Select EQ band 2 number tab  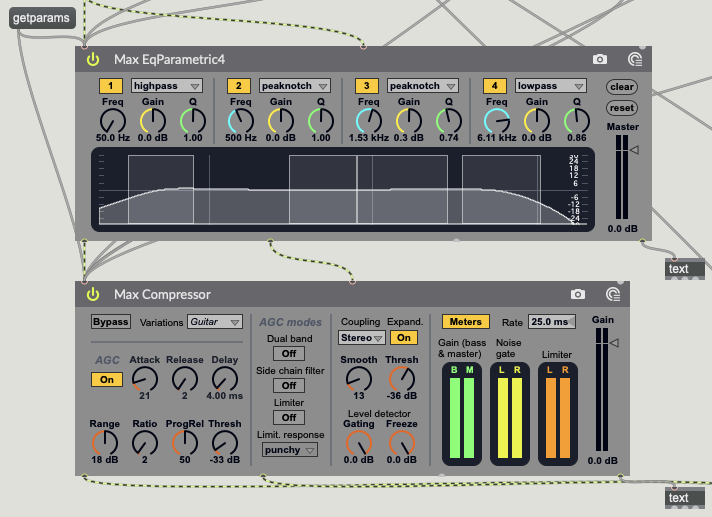coord(239,86)
